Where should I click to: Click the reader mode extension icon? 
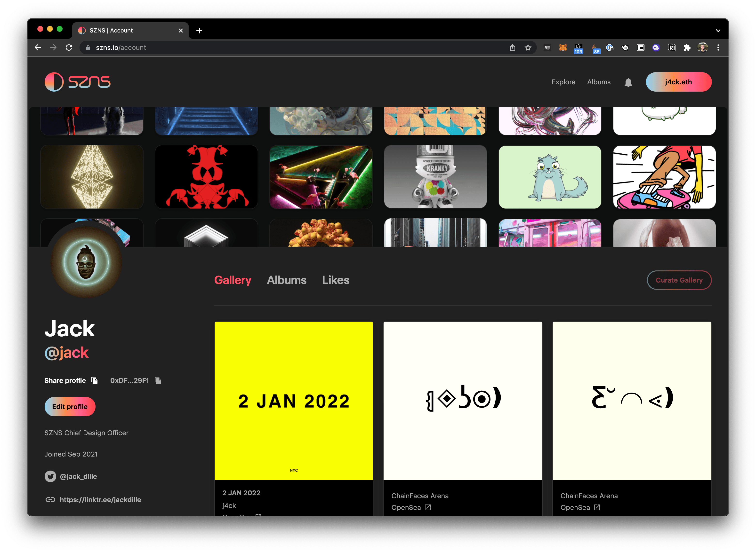pos(547,47)
